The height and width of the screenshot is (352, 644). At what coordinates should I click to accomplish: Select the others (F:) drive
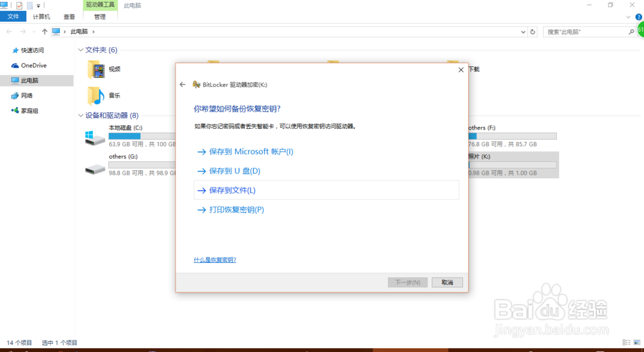click(x=513, y=136)
